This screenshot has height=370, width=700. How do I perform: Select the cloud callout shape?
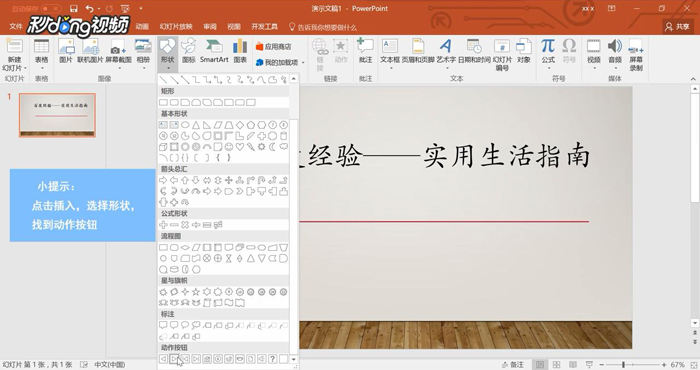[196, 325]
